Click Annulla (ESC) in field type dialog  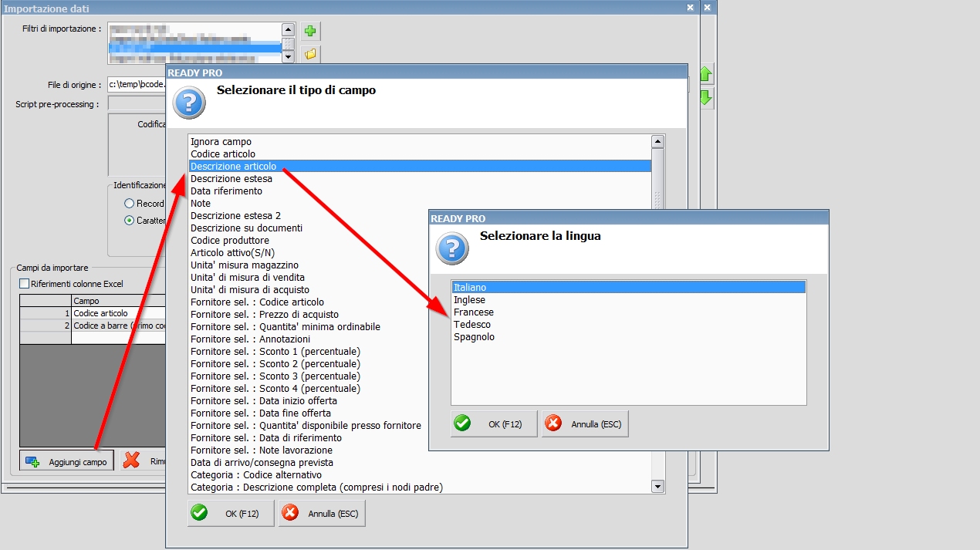pyautogui.click(x=322, y=513)
